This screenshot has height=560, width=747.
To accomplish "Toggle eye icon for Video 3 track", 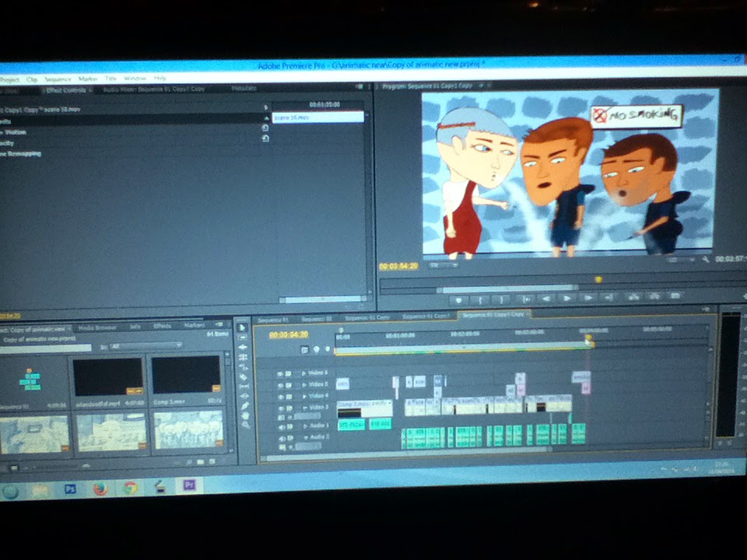I will pos(281,407).
